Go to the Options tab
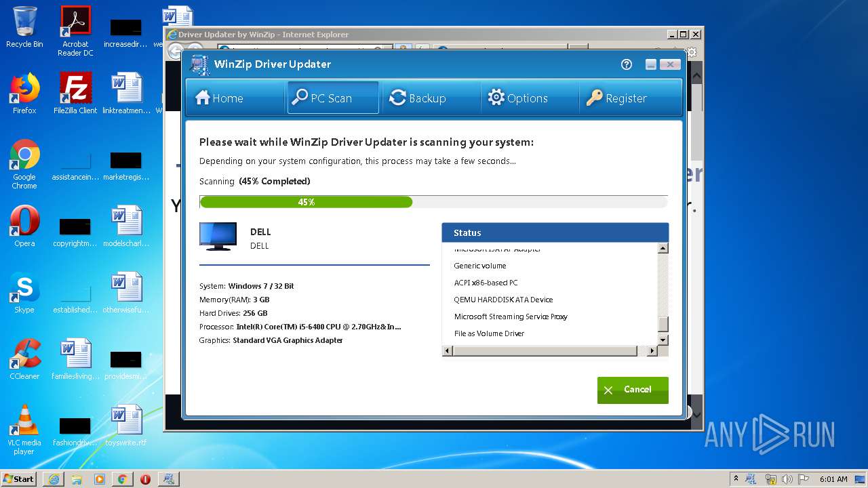This screenshot has width=868, height=488. (x=529, y=98)
